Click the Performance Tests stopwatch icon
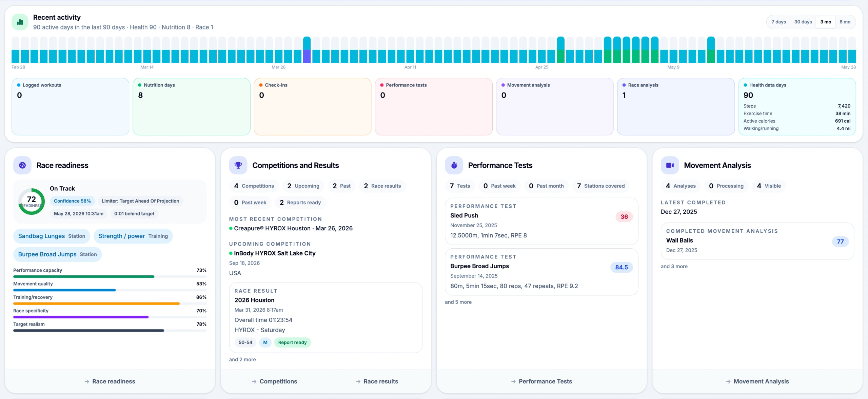 coord(454,165)
